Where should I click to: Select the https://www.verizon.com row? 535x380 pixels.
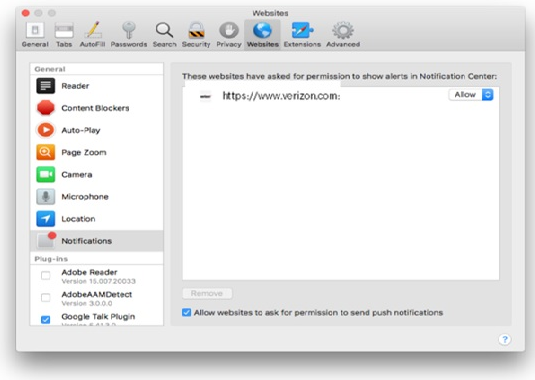[x=341, y=96]
